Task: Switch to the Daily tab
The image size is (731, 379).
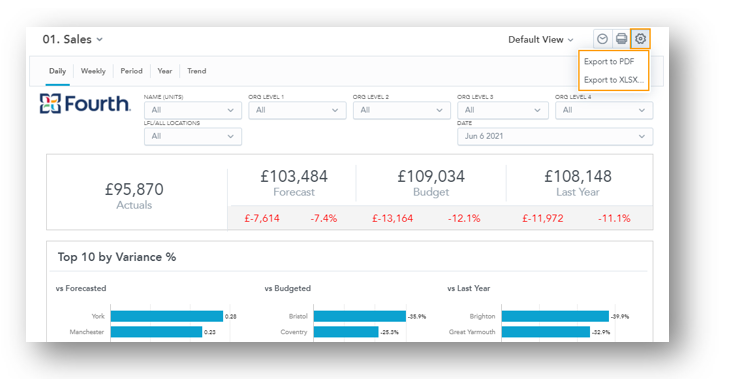Action: [57, 71]
